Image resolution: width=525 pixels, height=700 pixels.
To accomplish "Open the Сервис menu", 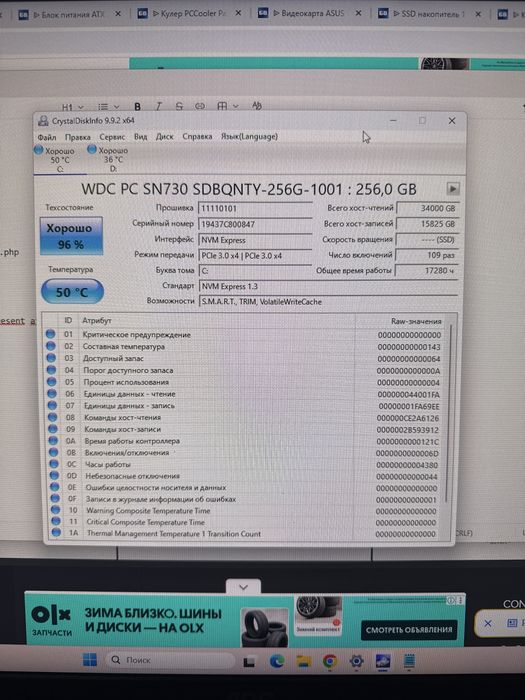I will point(112,137).
